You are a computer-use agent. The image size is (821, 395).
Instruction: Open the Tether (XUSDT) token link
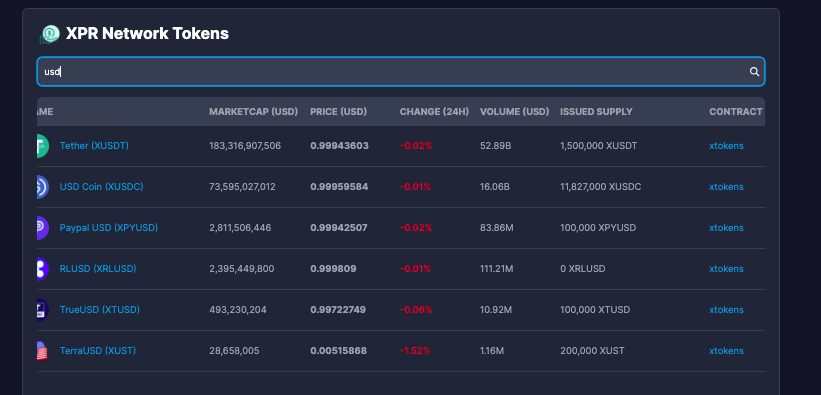point(94,146)
